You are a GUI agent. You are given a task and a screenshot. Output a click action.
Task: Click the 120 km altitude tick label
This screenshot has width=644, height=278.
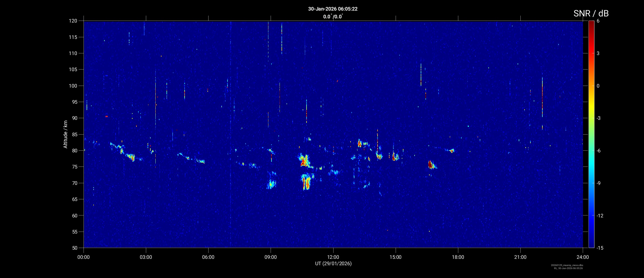pos(73,21)
